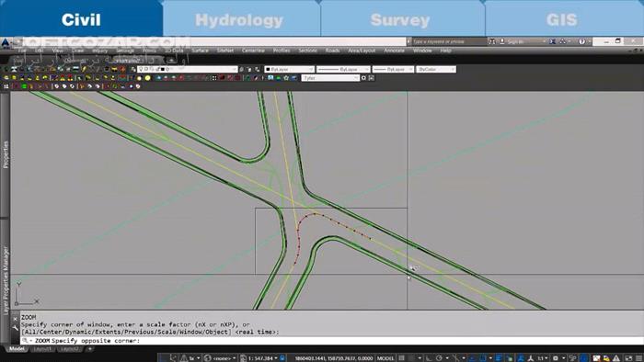Open the Annotate menu
Viewport: 644px width, 362px height.
tap(395, 51)
